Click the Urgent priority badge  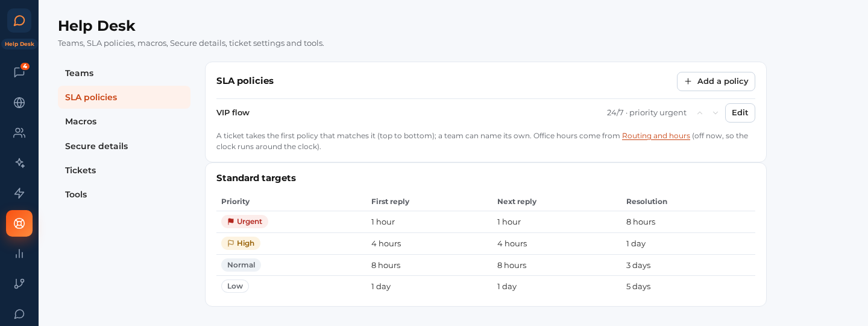coord(245,222)
